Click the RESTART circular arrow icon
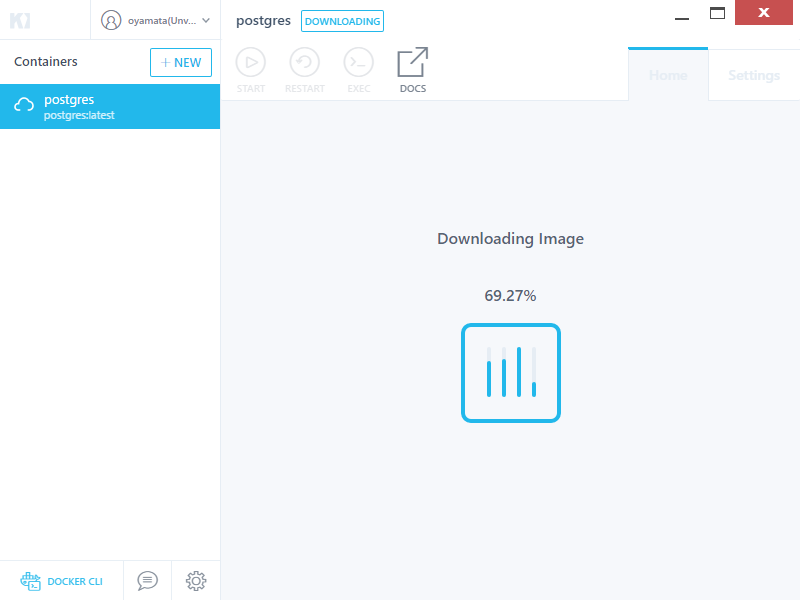This screenshot has width=800, height=600. coord(305,62)
